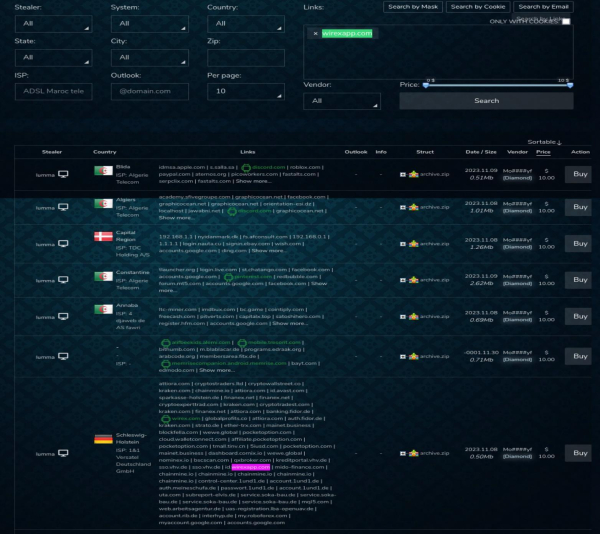Viewport: 600px width, 534px height.
Task: Click the left handle of the Price slider
Action: pyautogui.click(x=426, y=85)
